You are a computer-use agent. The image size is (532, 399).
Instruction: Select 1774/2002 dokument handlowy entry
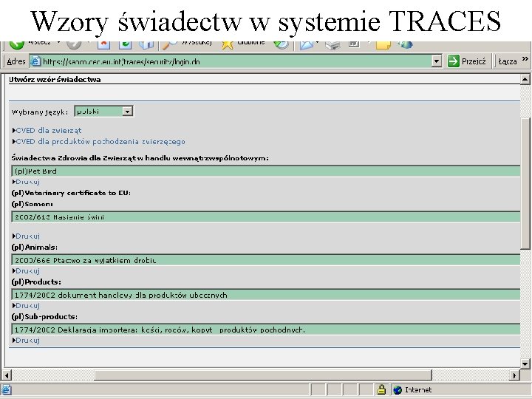coord(266,295)
